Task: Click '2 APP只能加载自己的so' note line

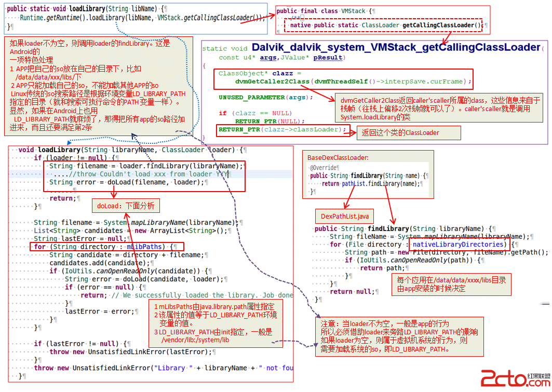Action: tap(85, 86)
